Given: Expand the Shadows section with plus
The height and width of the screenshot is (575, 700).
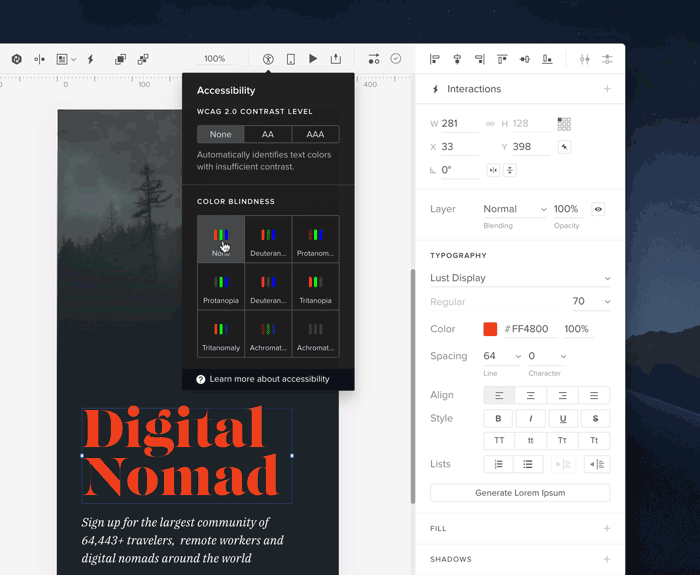Looking at the screenshot, I should point(607,559).
